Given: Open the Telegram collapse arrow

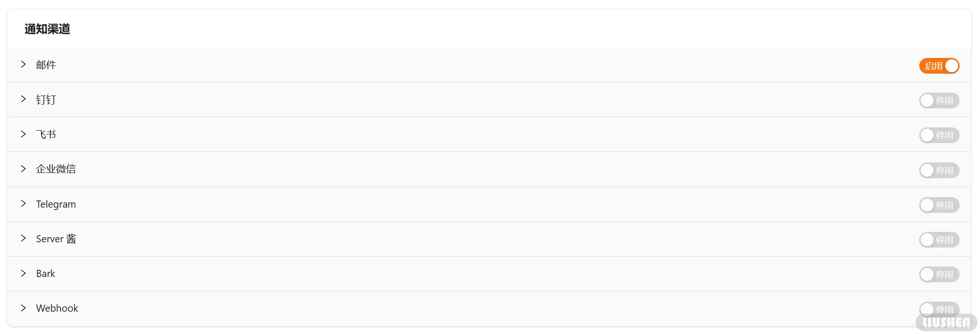Looking at the screenshot, I should click(x=23, y=204).
